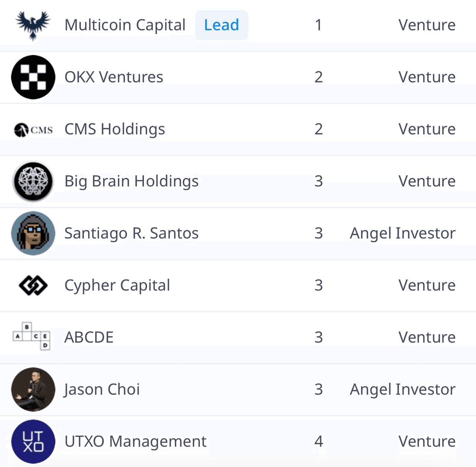Screen dimensions: 476x467
Task: Open the Multicoin Capital investor name
Action: [x=125, y=25]
